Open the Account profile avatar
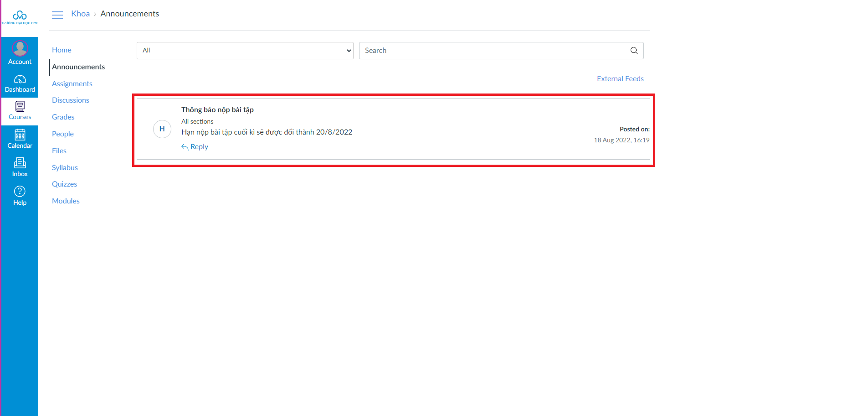Image resolution: width=868 pixels, height=416 pixels. 20,48
